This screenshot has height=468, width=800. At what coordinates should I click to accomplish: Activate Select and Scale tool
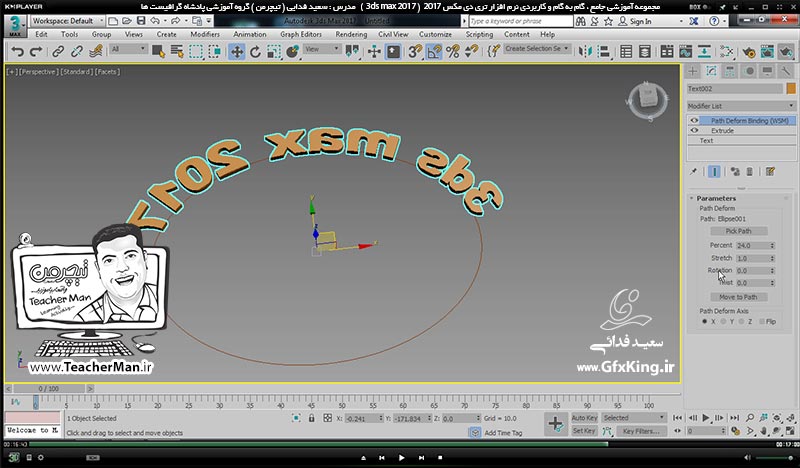coord(274,52)
